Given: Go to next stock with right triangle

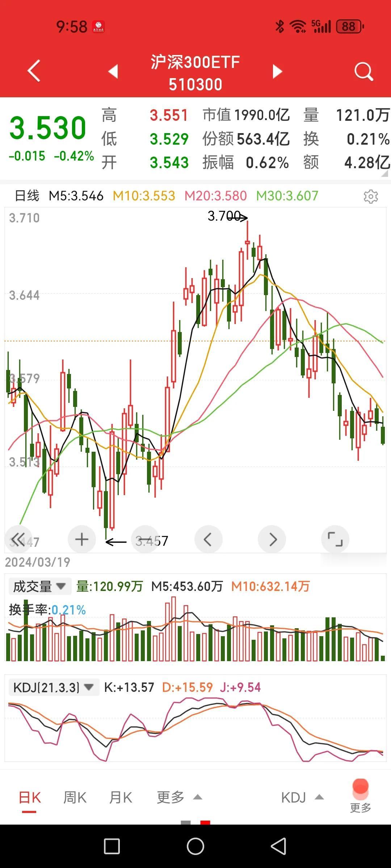Looking at the screenshot, I should coord(277,71).
